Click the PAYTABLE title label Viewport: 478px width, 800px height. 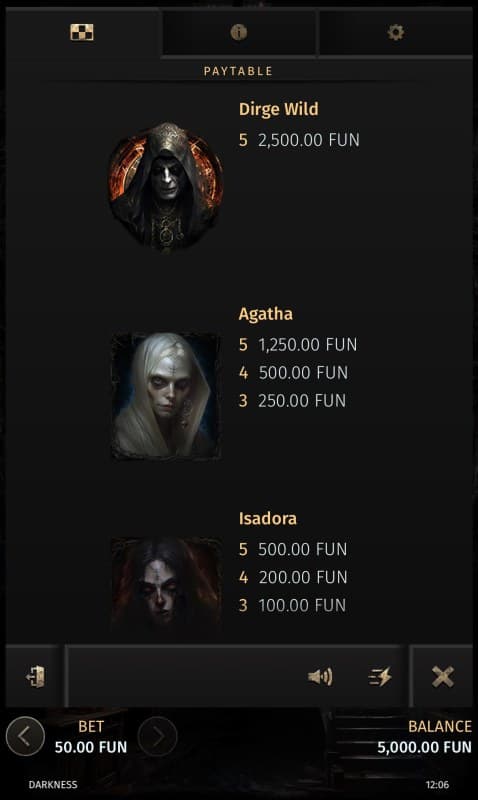tap(238, 71)
